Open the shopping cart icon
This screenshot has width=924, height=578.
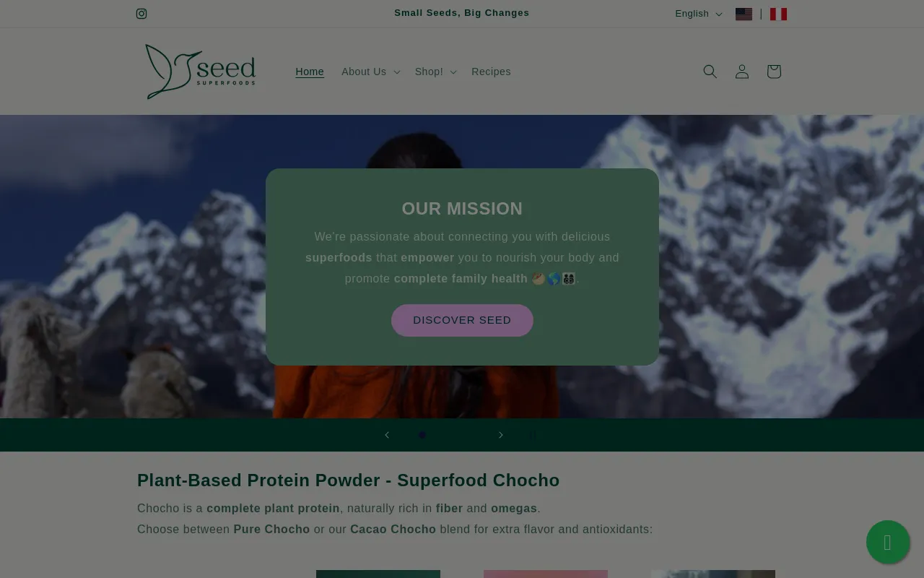(774, 72)
